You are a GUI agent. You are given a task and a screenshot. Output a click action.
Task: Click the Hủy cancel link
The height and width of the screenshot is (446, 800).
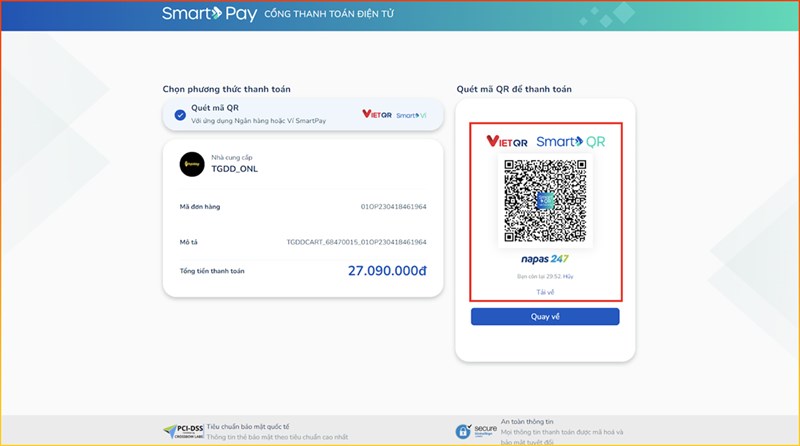pyautogui.click(x=568, y=277)
